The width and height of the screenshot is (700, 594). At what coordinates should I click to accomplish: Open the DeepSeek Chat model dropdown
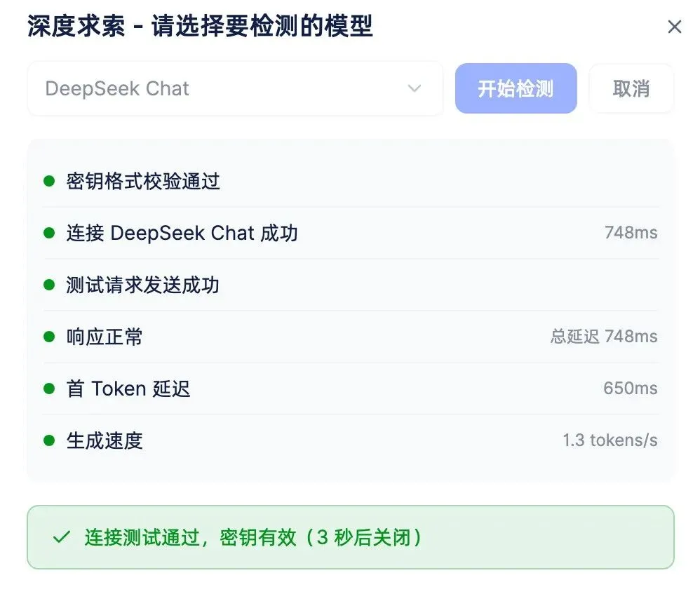(x=235, y=88)
